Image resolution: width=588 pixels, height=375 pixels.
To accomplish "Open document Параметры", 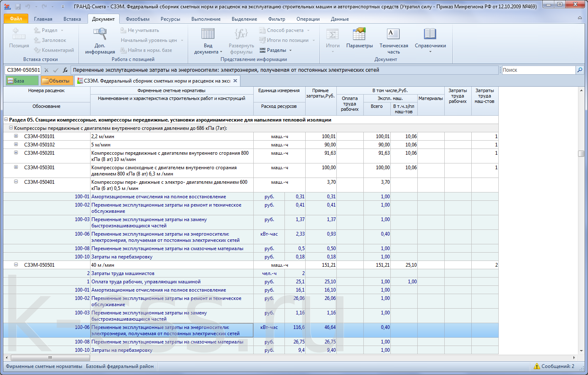I will pyautogui.click(x=360, y=38).
